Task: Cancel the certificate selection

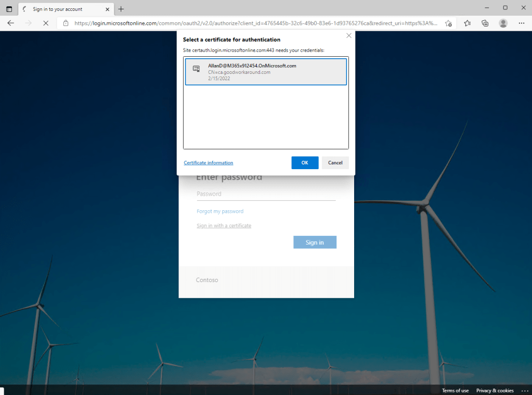Action: [x=335, y=163]
